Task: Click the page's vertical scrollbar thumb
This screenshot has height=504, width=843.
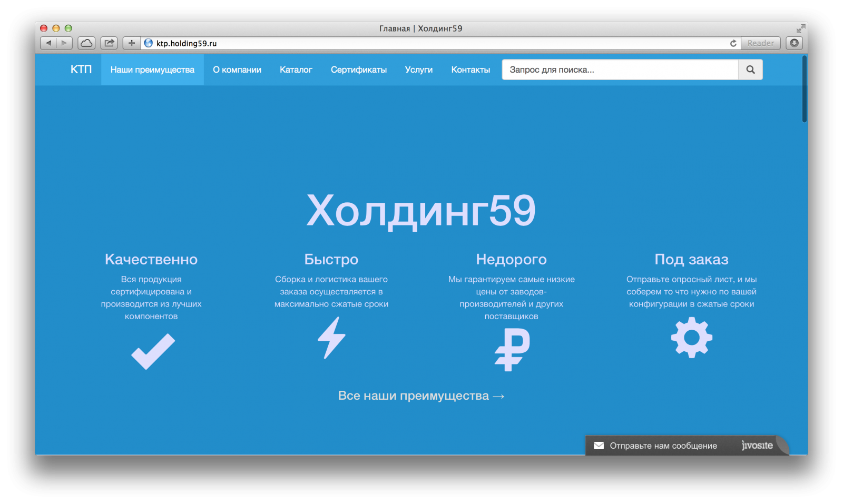Action: coord(805,88)
